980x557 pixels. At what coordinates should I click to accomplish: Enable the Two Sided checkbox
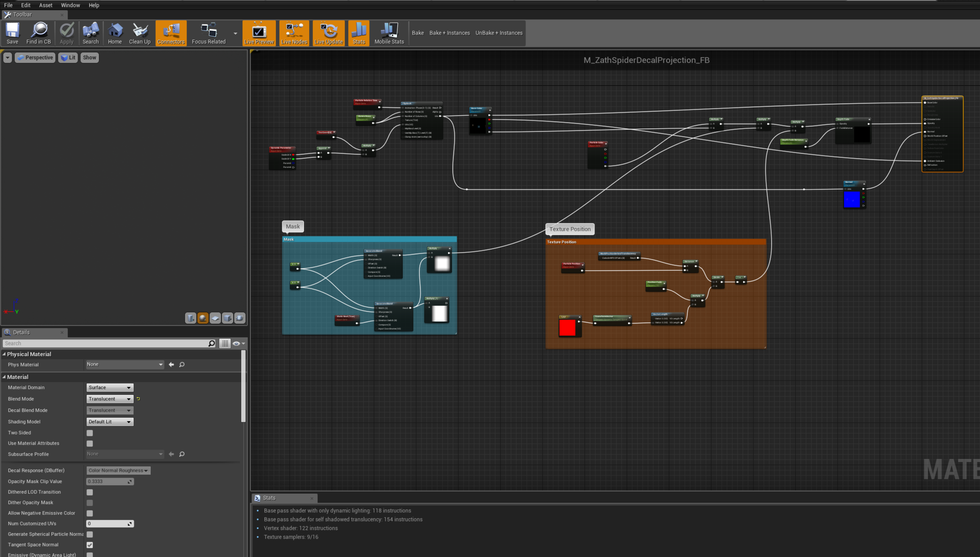pyautogui.click(x=90, y=433)
